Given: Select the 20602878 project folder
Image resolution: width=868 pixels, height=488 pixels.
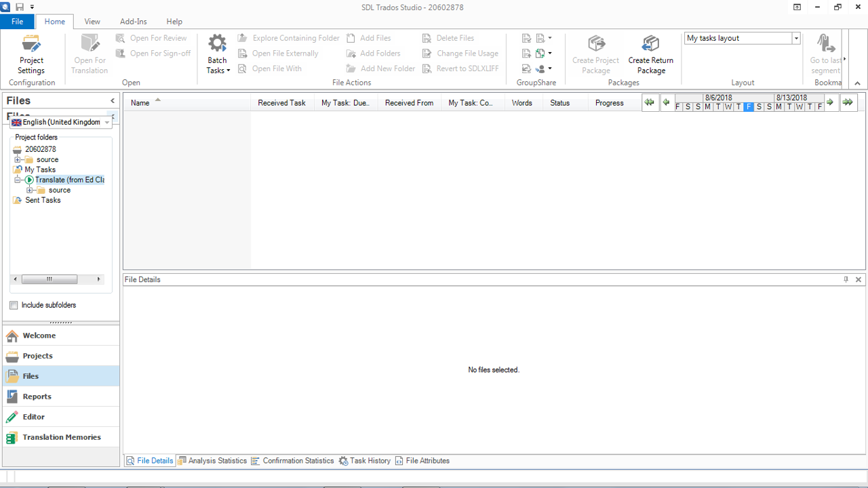Looking at the screenshot, I should [x=40, y=149].
